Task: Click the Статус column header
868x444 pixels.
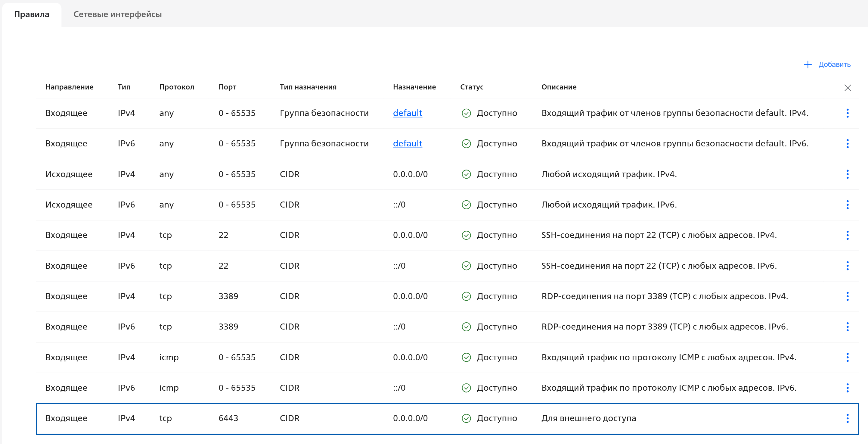Action: [x=471, y=87]
